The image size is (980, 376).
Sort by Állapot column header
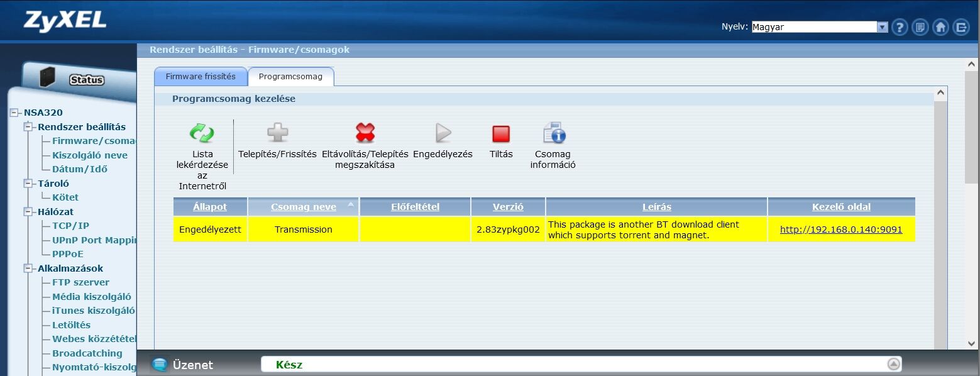[x=210, y=207]
